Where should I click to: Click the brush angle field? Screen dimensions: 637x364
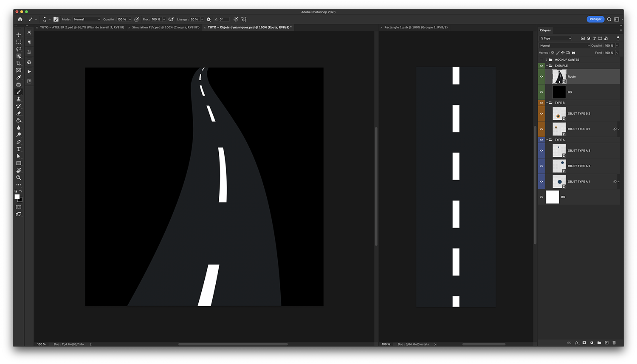[223, 19]
